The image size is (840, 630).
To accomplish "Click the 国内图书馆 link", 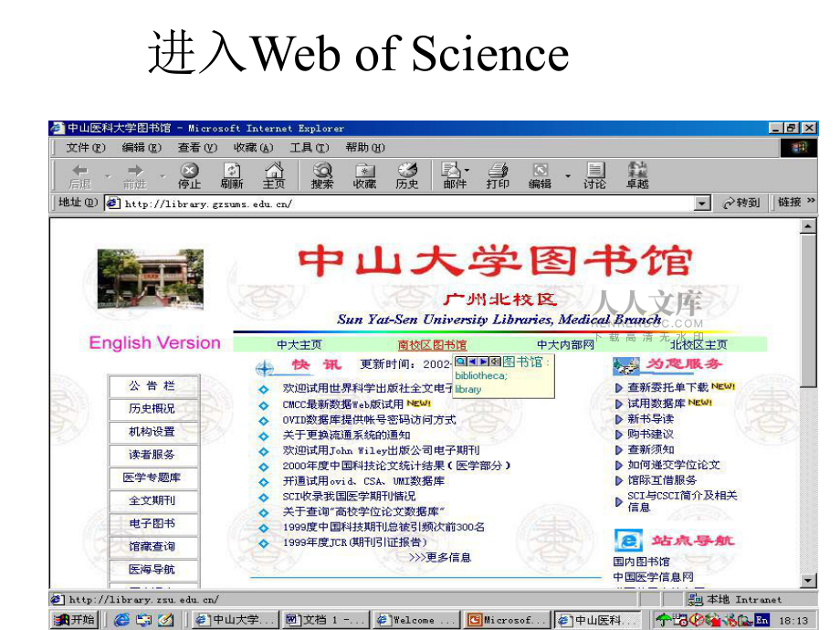I will [x=641, y=562].
